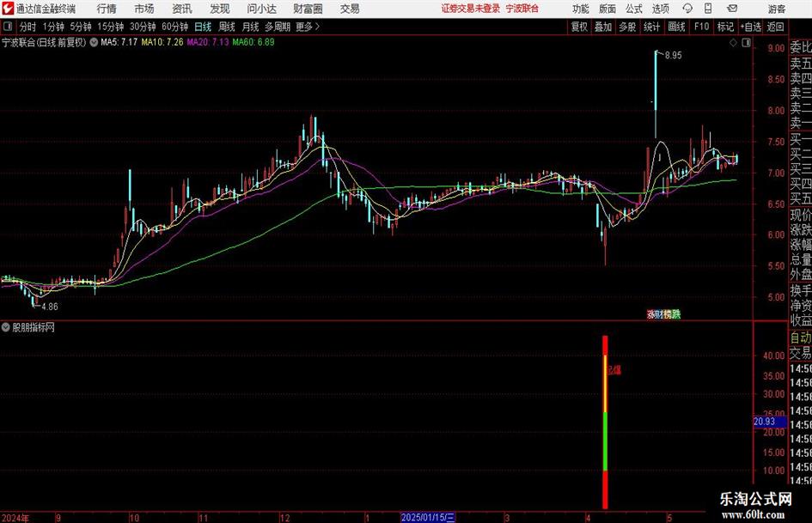Click MA60: 6.89 indicator label
This screenshot has width=812, height=523.
coord(253,42)
